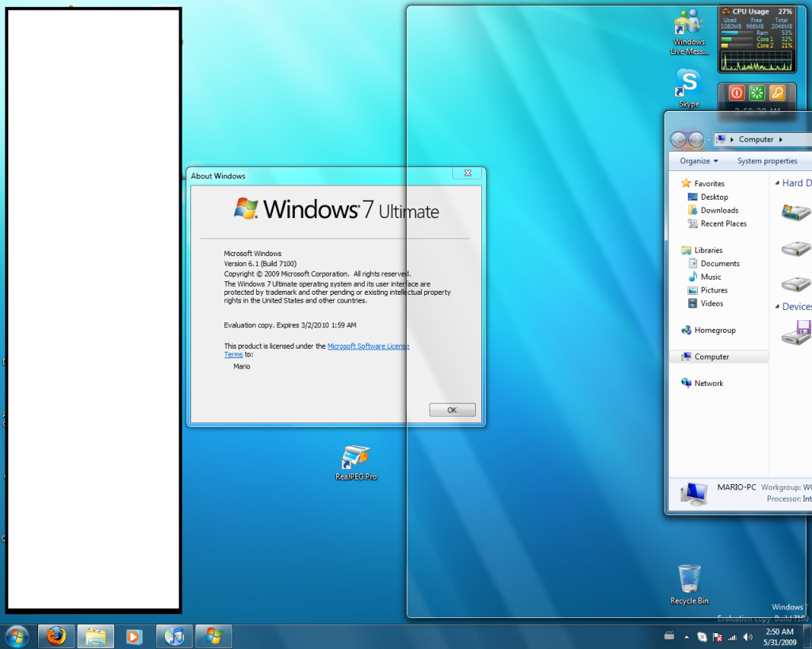Select Homegroup in the navigation pane
Viewport: 812px width, 649px height.
pyautogui.click(x=708, y=330)
